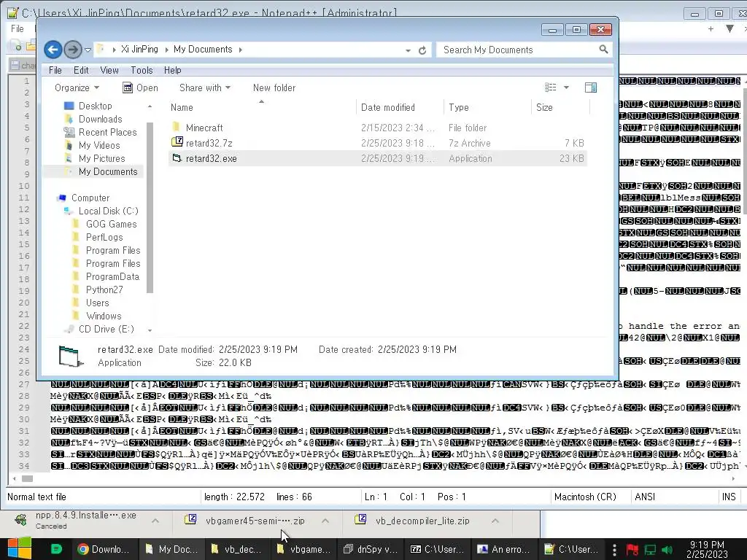Click the Windows Start button
Viewport: 747px width, 560px height.
coord(19,548)
